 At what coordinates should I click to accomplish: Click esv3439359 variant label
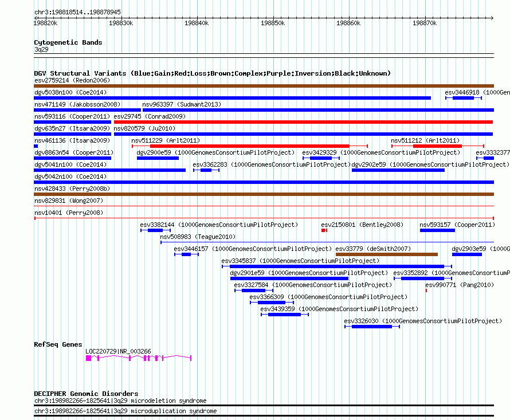(x=339, y=309)
